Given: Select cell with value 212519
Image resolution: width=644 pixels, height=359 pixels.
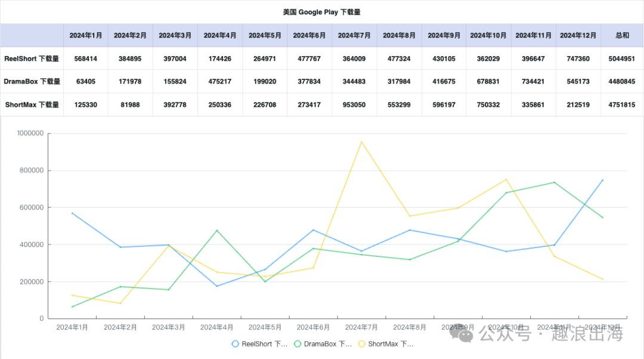Looking at the screenshot, I should tap(578, 105).
